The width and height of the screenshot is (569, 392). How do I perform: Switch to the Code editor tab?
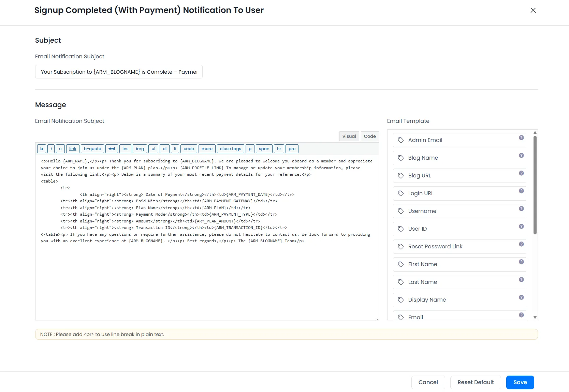370,136
